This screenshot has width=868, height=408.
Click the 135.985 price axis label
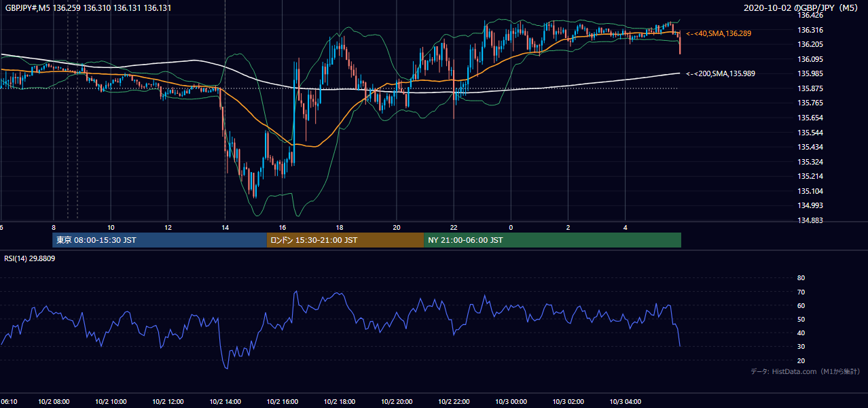pyautogui.click(x=810, y=73)
